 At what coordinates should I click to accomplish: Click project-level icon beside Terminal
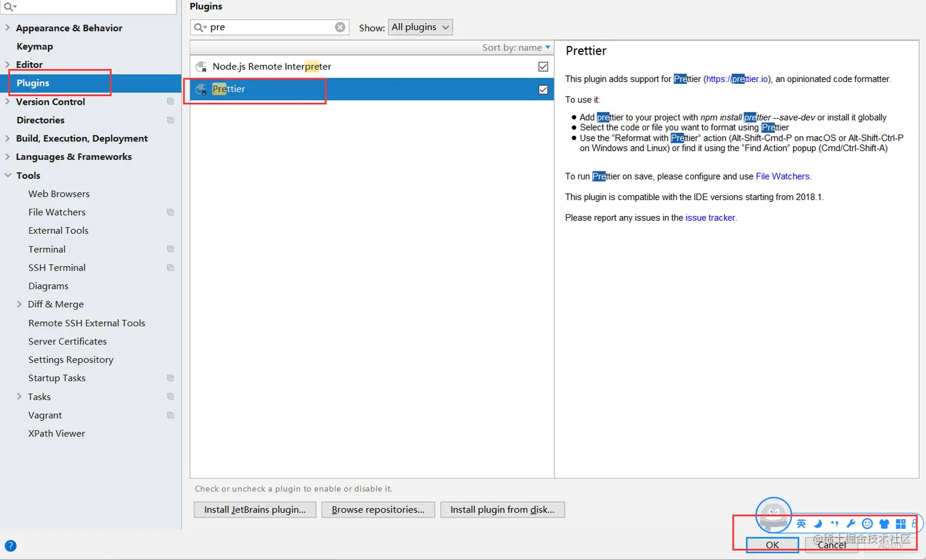[170, 249]
